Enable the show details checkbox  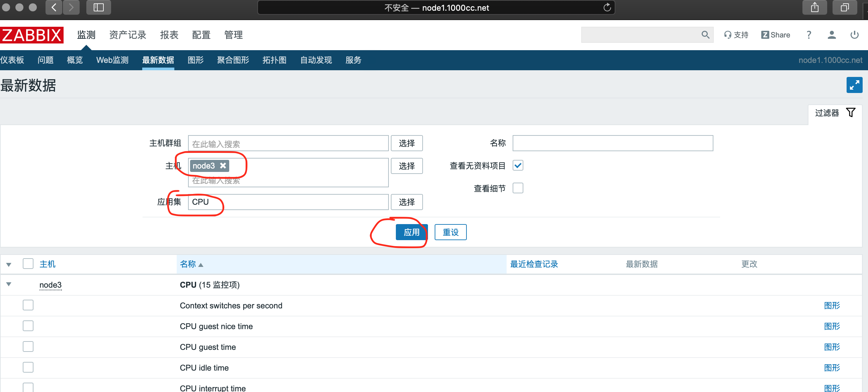[x=518, y=188]
